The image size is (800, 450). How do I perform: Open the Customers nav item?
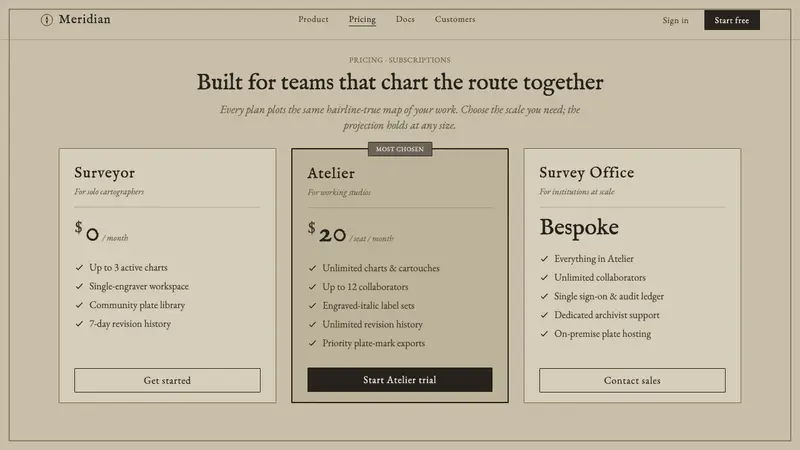pyautogui.click(x=455, y=19)
